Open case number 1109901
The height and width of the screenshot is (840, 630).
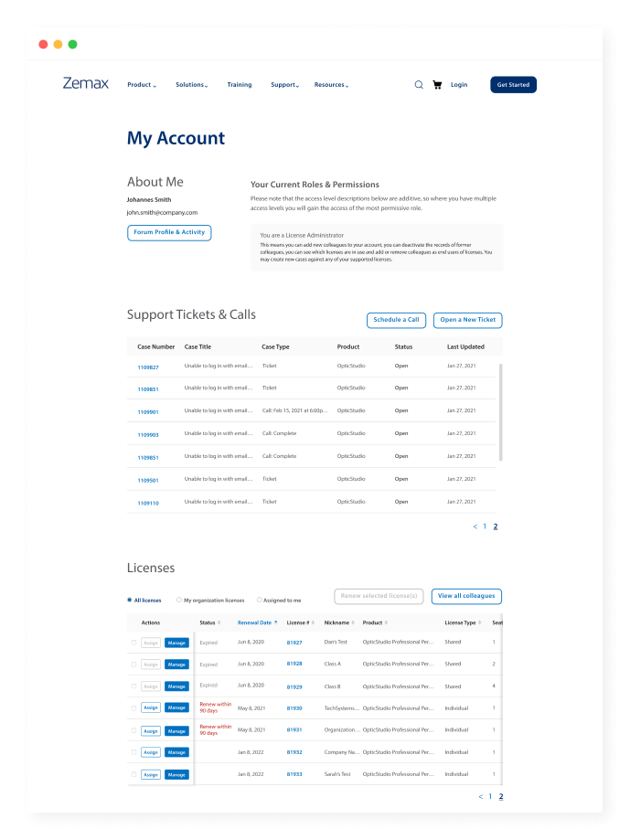coord(148,412)
